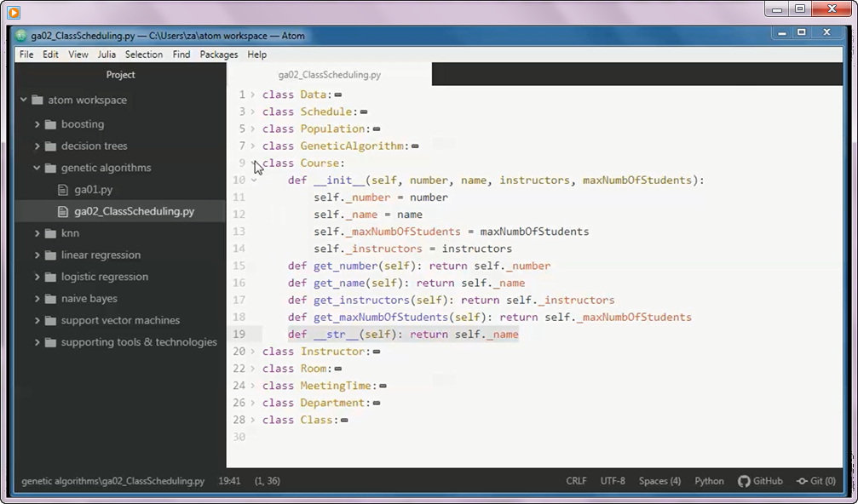
Task: Click the knn folder icon
Action: (51, 233)
